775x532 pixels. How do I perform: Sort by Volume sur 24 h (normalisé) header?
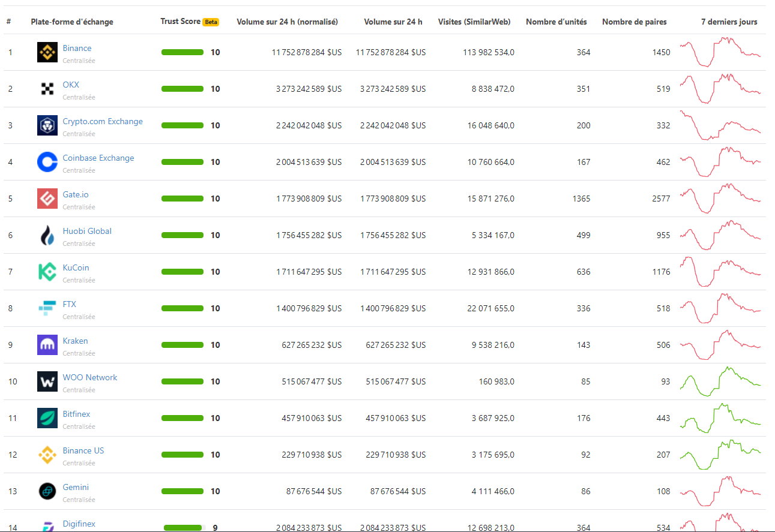point(287,22)
